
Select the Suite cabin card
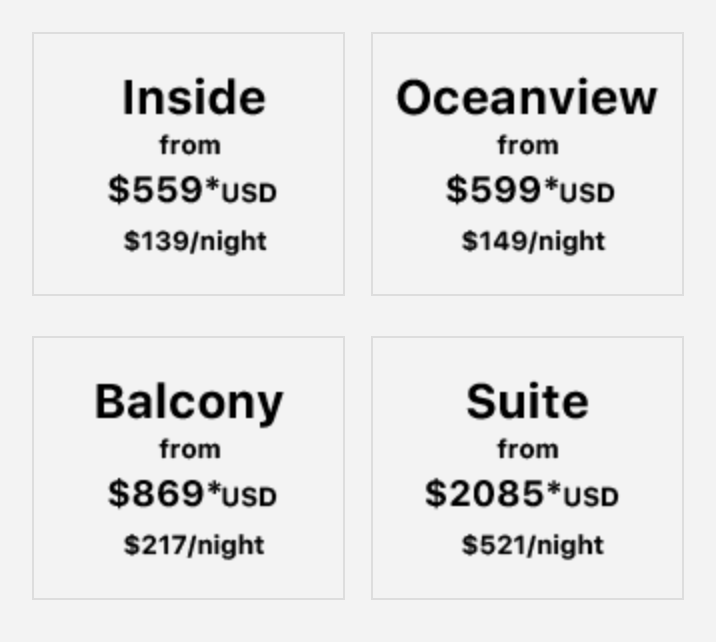(x=527, y=468)
